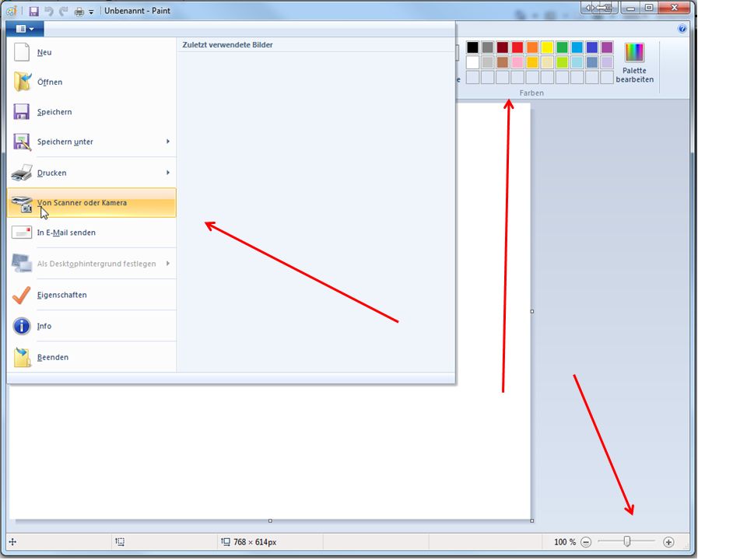Viewport: 747px width, 560px height.
Task: Click the 100 % zoom level text
Action: [565, 542]
